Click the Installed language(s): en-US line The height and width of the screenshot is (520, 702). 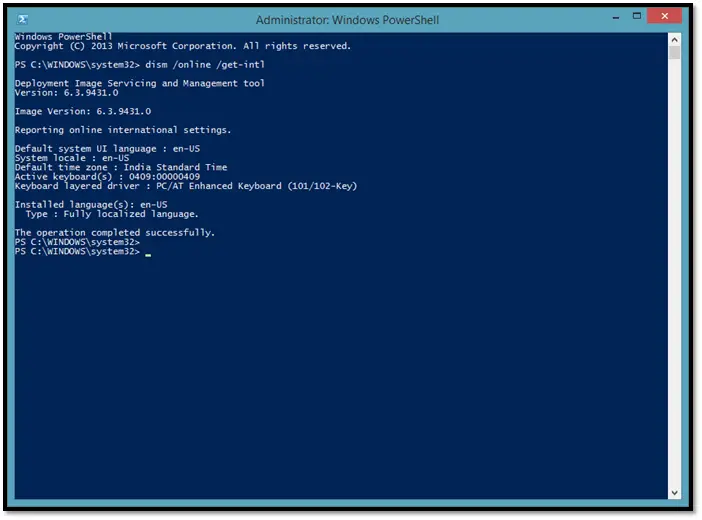[x=91, y=205]
